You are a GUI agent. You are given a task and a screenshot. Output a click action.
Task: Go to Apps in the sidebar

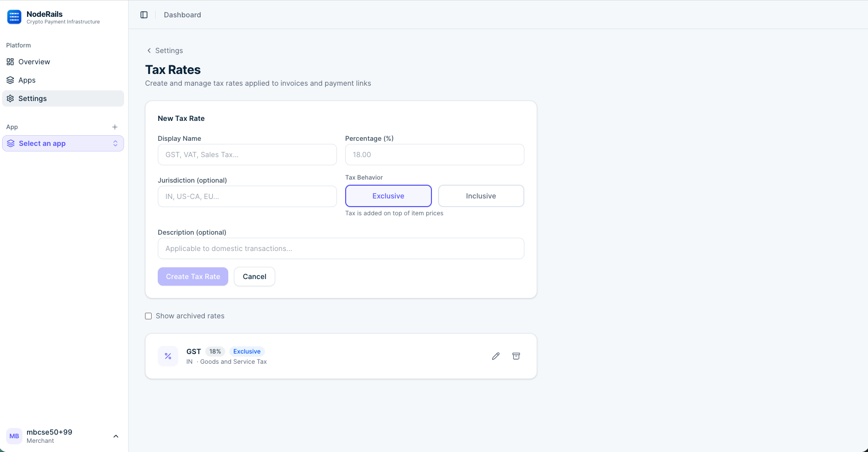(x=27, y=80)
